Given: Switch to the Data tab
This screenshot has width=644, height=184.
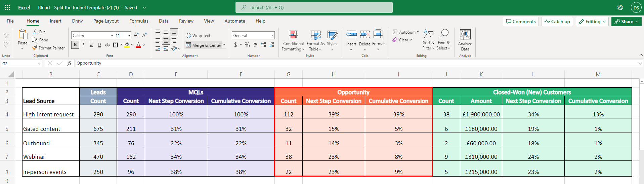Looking at the screenshot, I should click(164, 21).
